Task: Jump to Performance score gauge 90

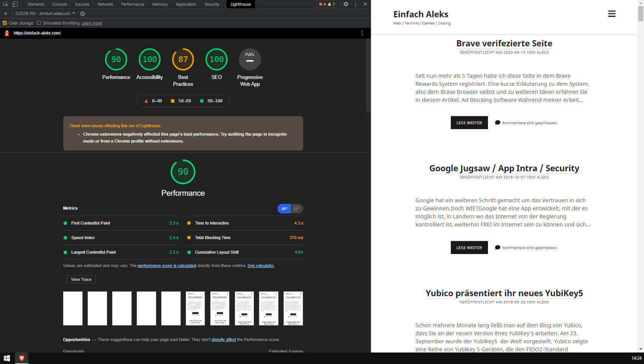Action: (116, 59)
